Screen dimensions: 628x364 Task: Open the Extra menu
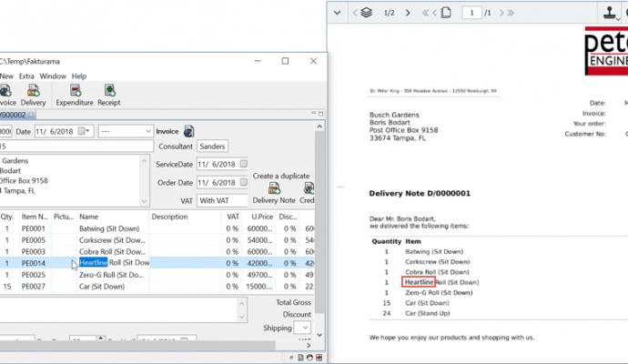click(26, 76)
